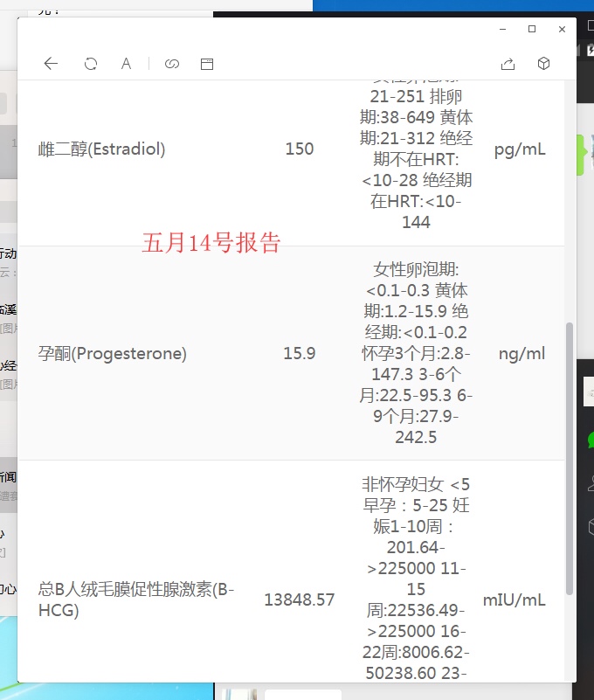Select the 孕酮(Progesterone) row label
594x700 pixels.
pyautogui.click(x=113, y=354)
